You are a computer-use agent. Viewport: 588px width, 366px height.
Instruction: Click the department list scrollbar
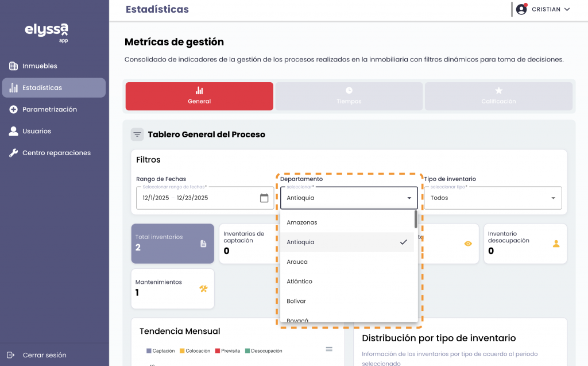coord(416,219)
